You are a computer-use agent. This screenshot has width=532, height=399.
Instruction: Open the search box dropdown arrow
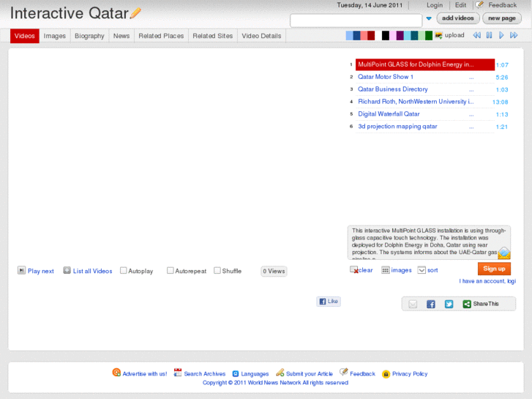click(x=429, y=19)
